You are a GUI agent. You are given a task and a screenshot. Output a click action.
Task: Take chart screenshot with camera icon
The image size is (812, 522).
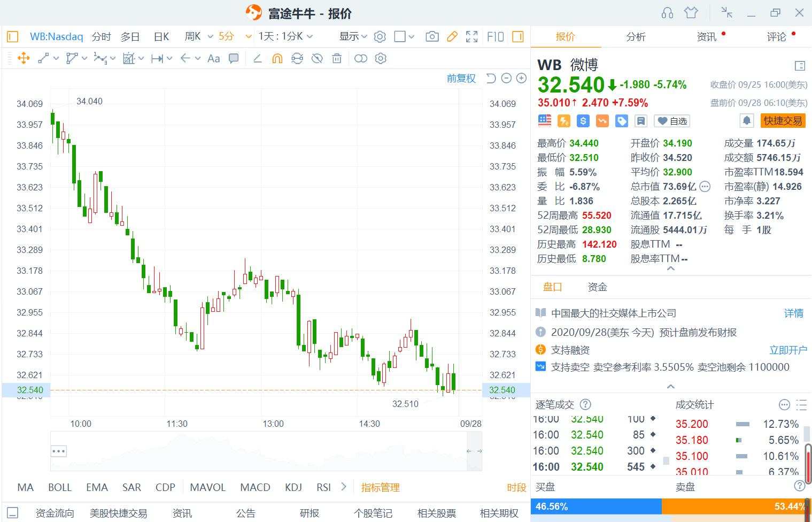click(432, 36)
